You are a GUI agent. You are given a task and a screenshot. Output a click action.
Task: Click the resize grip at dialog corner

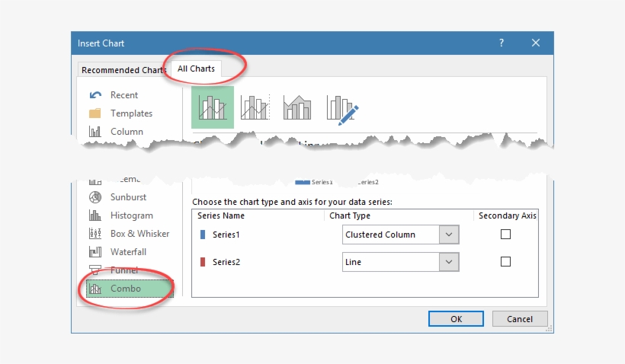coord(549,328)
